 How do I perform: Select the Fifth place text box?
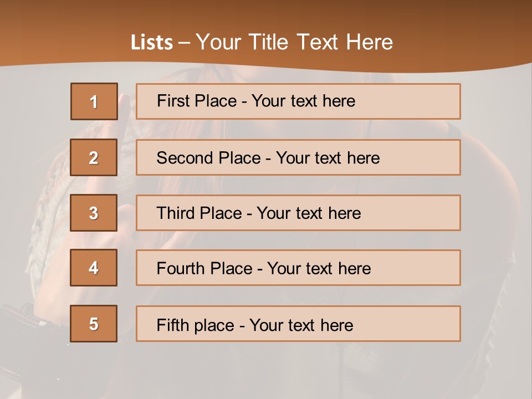(x=298, y=324)
